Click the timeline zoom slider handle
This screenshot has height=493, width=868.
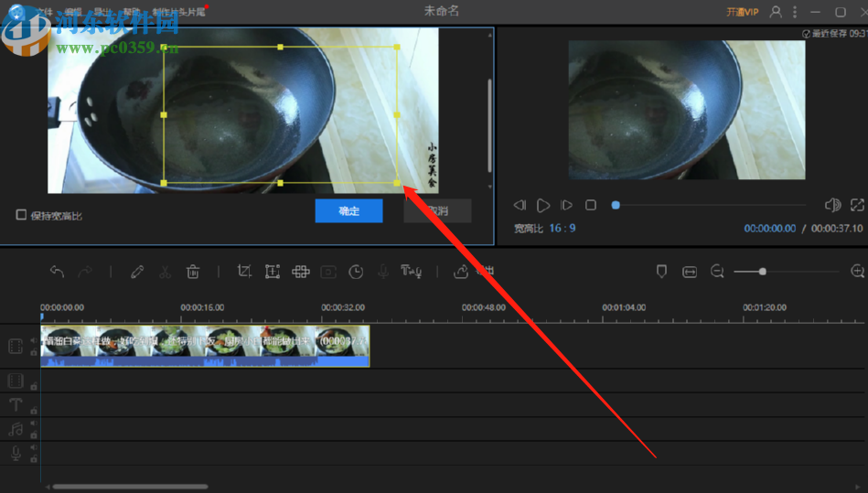[x=762, y=272]
